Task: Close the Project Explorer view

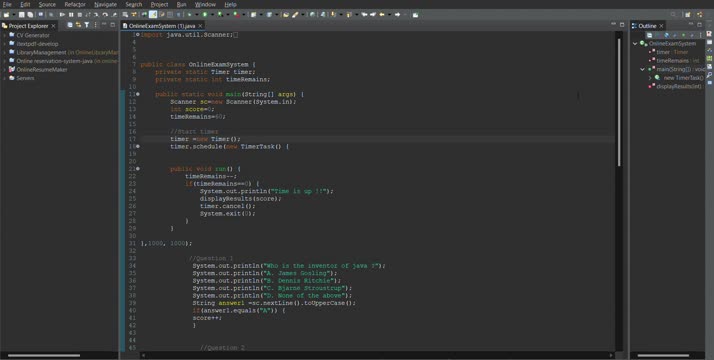Action: (x=53, y=26)
